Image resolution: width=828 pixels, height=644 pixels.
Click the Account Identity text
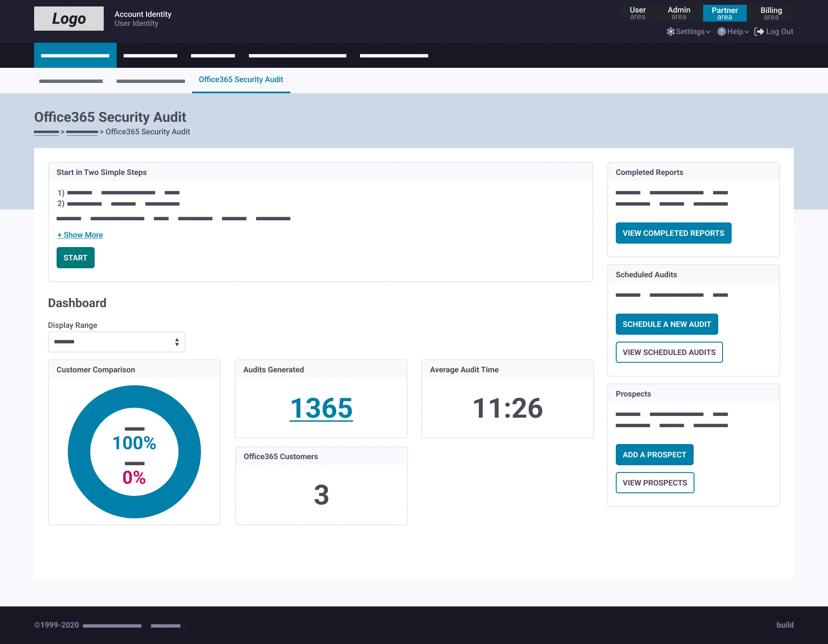pyautogui.click(x=143, y=14)
